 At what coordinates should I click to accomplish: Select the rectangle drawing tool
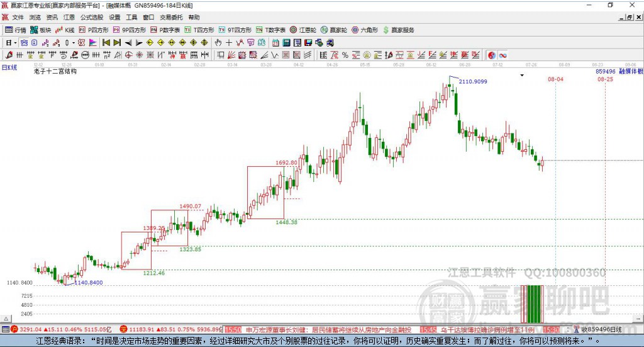coord(220,55)
